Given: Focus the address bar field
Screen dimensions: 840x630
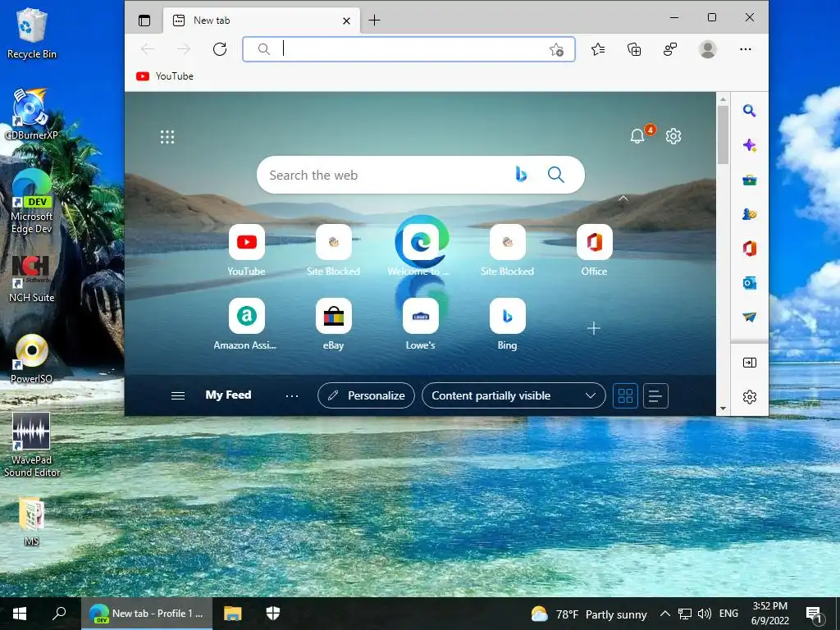Looking at the screenshot, I should pos(409,49).
